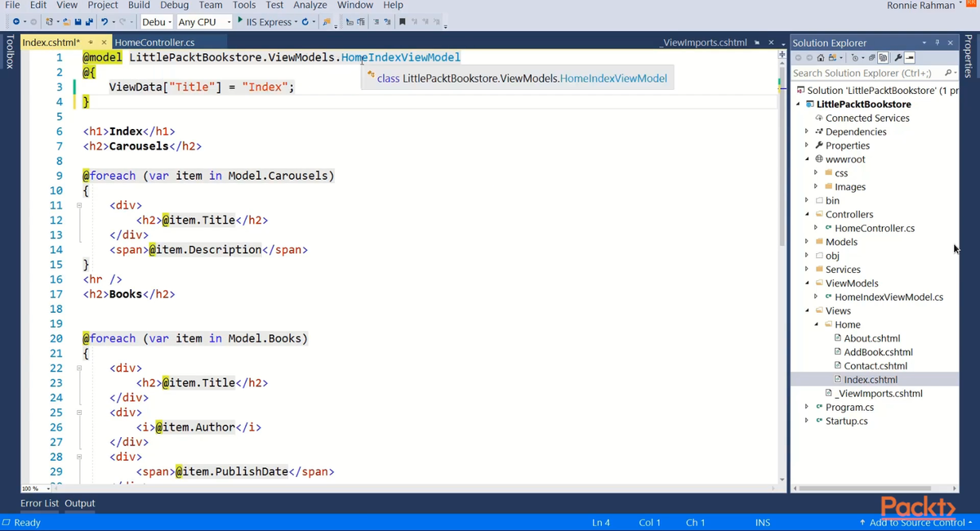The height and width of the screenshot is (531, 980).
Task: Click Add to Source Control in status bar
Action: tap(916, 522)
